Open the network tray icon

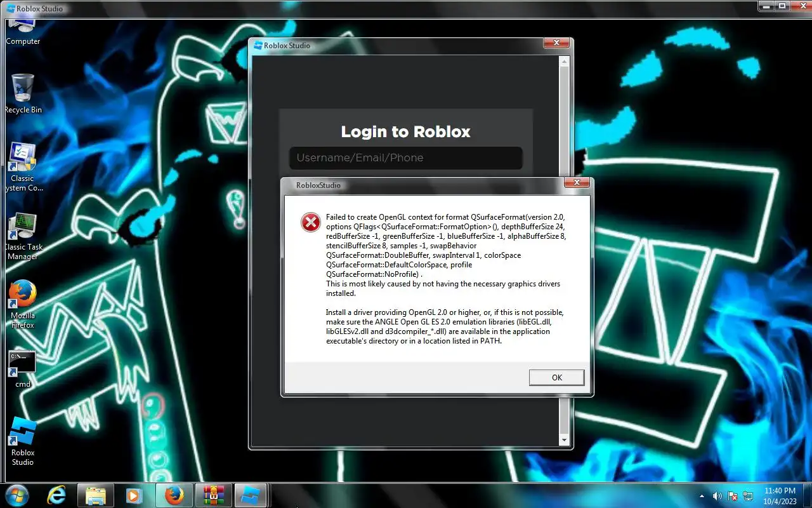pos(748,496)
